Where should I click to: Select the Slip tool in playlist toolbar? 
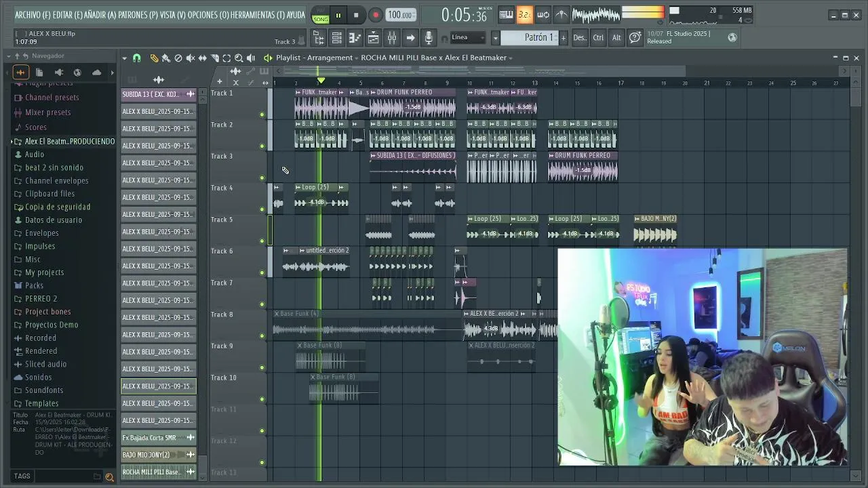(202, 58)
